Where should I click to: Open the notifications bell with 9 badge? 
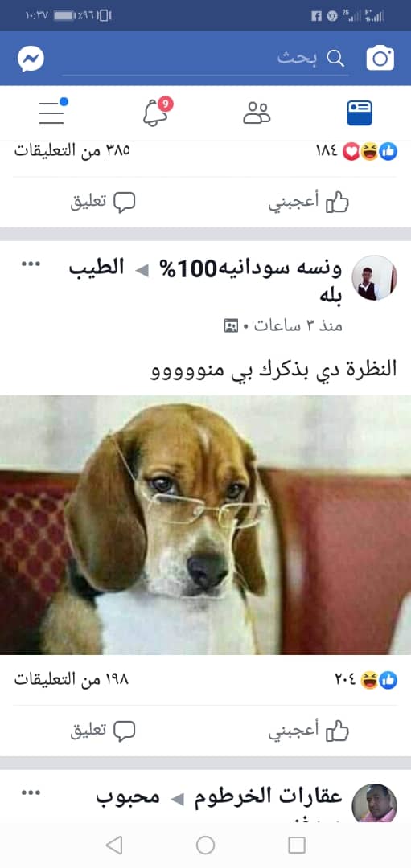click(156, 113)
